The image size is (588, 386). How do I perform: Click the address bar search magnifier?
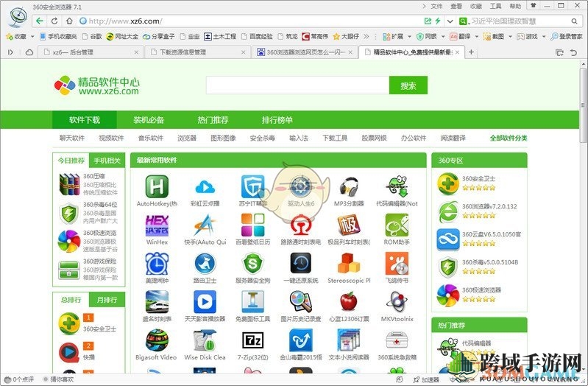coord(574,21)
